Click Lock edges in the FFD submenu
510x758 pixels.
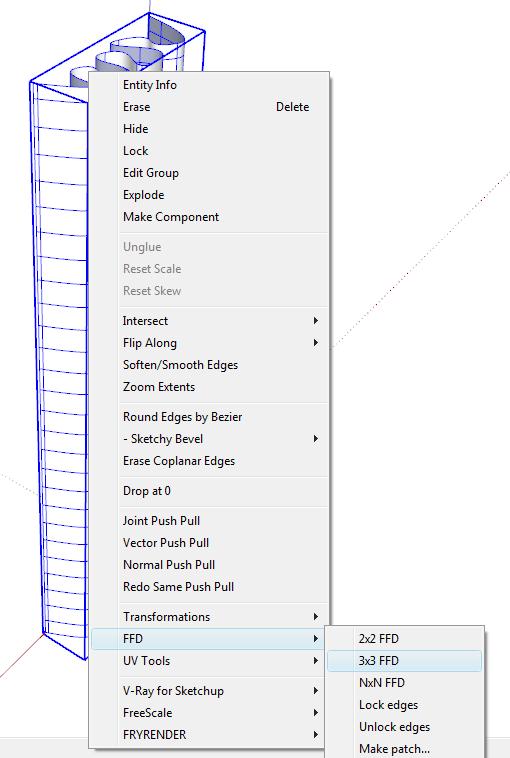(x=404, y=705)
